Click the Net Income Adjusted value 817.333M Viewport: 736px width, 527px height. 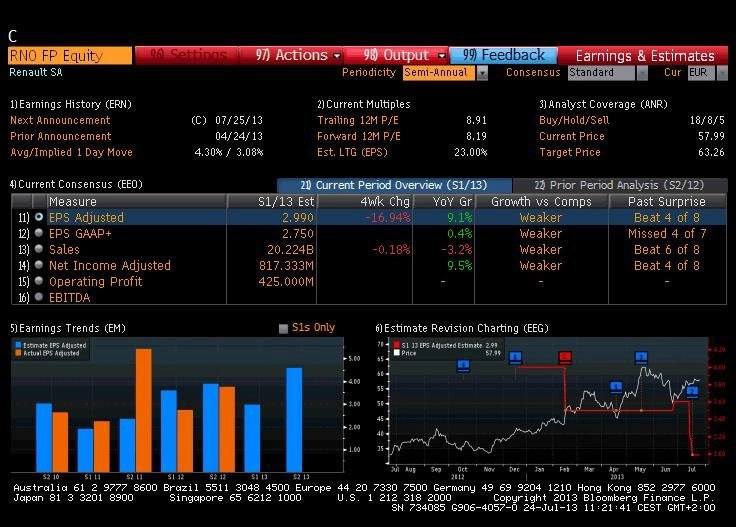coord(286,265)
